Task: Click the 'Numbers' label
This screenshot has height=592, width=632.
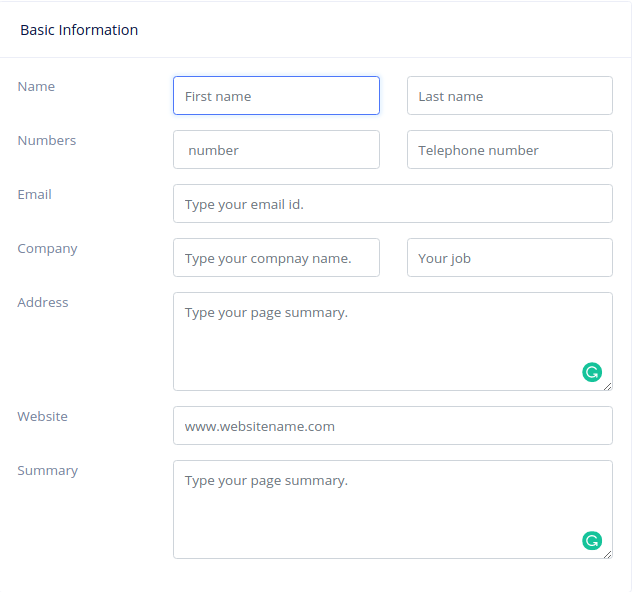Action: (x=47, y=140)
